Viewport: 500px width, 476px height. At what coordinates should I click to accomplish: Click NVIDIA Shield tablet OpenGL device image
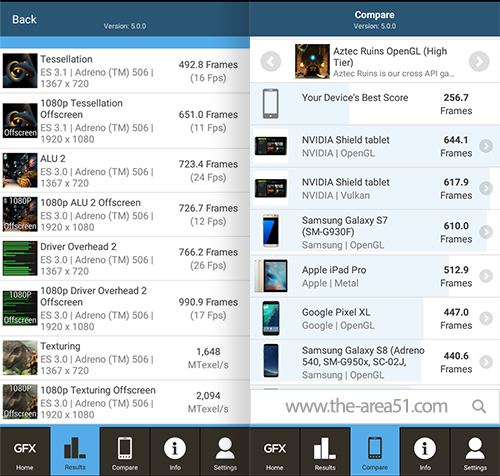tap(271, 146)
